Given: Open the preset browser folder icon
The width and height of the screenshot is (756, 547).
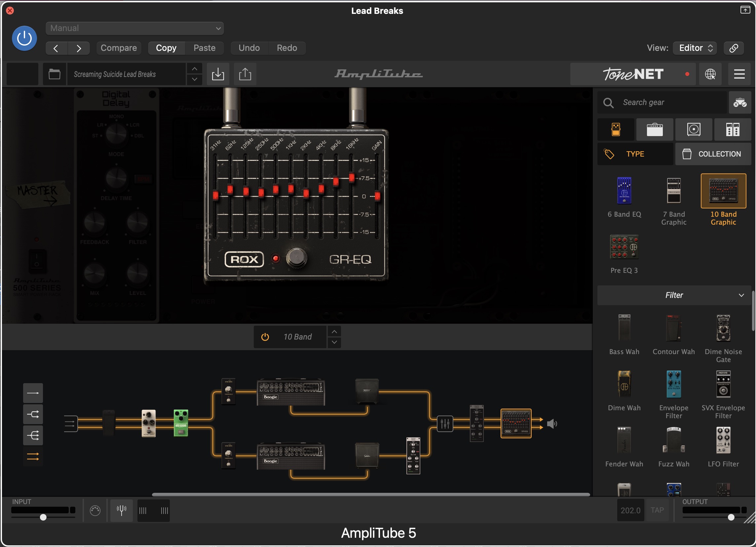Looking at the screenshot, I should pos(54,74).
